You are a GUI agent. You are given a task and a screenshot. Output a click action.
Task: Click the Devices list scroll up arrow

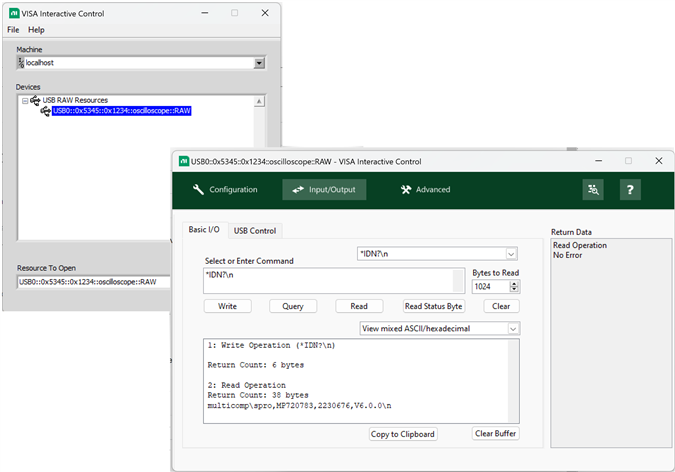pyautogui.click(x=259, y=102)
